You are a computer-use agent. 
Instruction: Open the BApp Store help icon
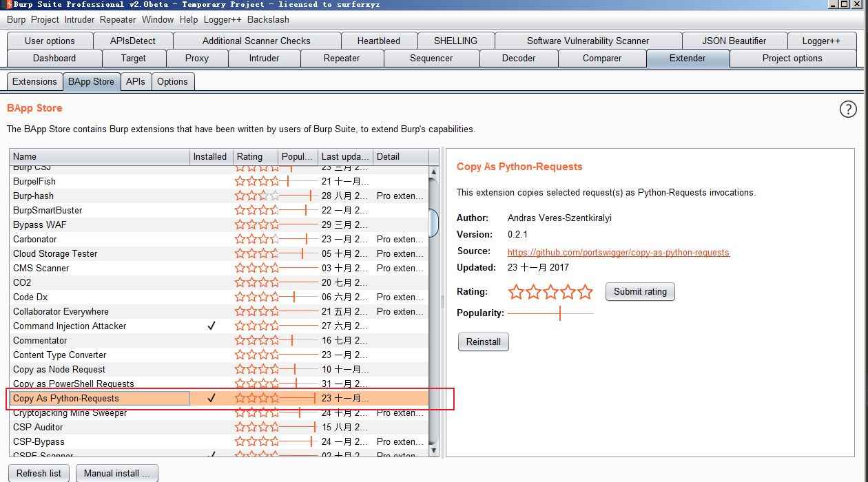pyautogui.click(x=848, y=109)
